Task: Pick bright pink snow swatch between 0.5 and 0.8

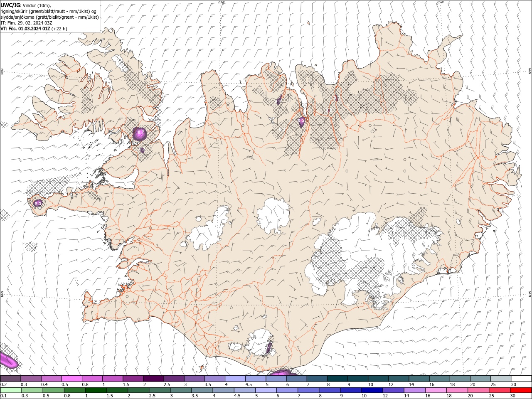Action: pyautogui.click(x=71, y=378)
